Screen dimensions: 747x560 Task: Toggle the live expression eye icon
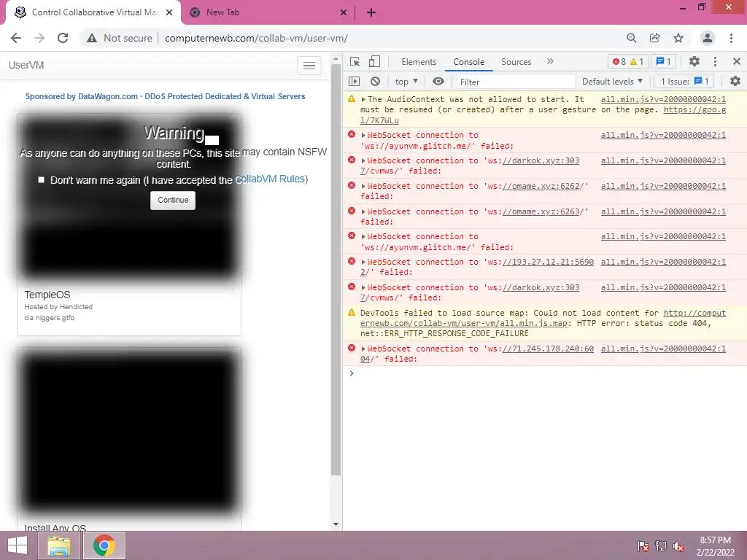point(438,82)
